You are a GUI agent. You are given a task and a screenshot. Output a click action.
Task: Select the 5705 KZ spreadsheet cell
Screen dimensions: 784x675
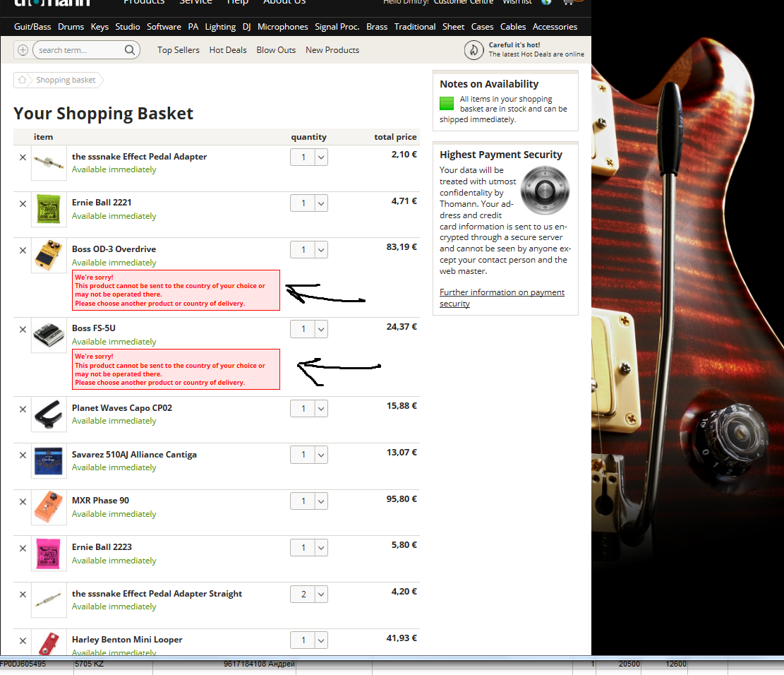pyautogui.click(x=113, y=664)
